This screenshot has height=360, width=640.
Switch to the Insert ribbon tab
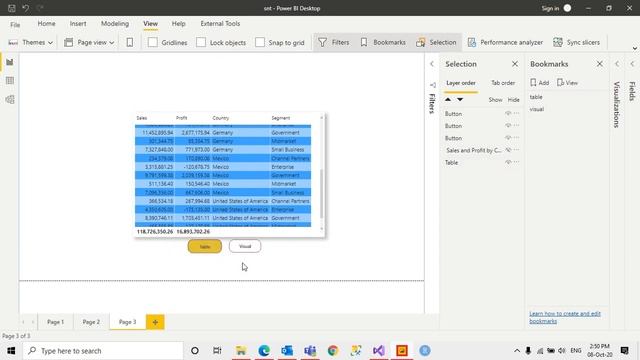coord(78,24)
